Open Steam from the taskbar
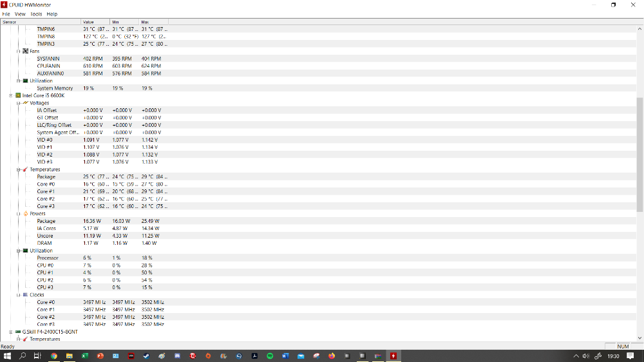 146,356
